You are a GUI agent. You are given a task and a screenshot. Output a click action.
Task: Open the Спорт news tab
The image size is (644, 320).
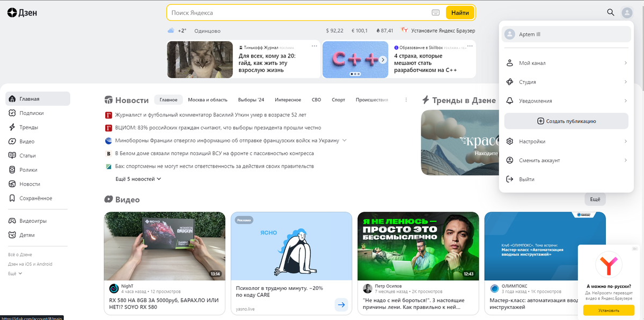[339, 100]
